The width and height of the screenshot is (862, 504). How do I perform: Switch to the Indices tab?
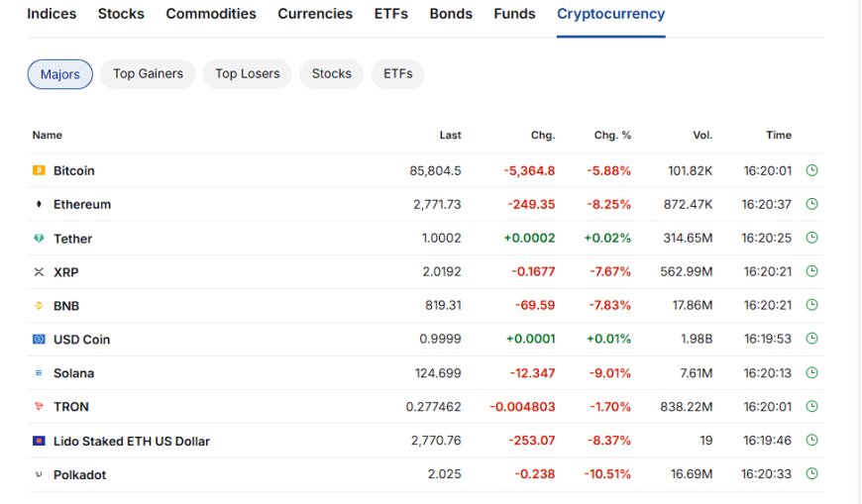(52, 14)
